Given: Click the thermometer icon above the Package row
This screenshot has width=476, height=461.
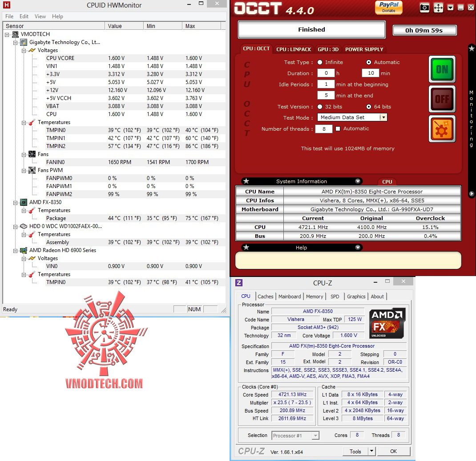Looking at the screenshot, I should (x=32, y=210).
